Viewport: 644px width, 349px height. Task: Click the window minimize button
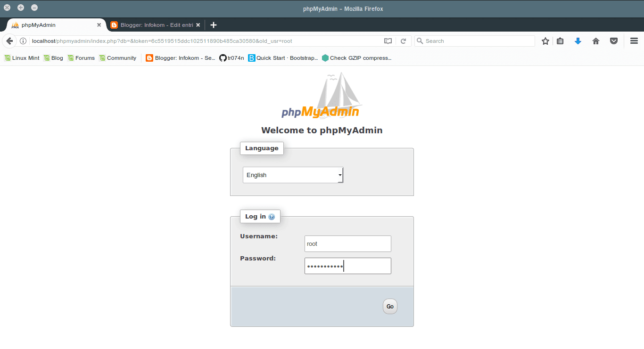(34, 8)
